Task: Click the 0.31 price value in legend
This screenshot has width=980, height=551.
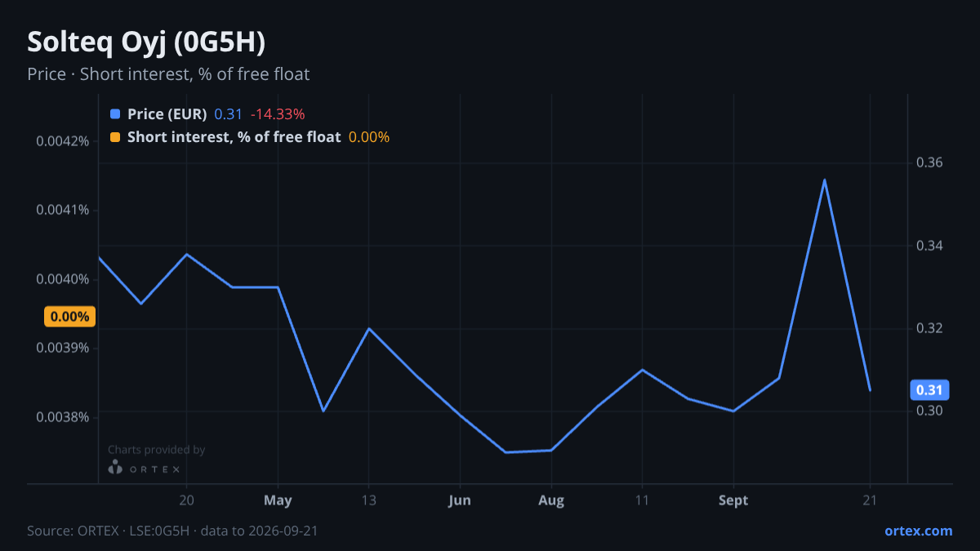Action: 228,114
